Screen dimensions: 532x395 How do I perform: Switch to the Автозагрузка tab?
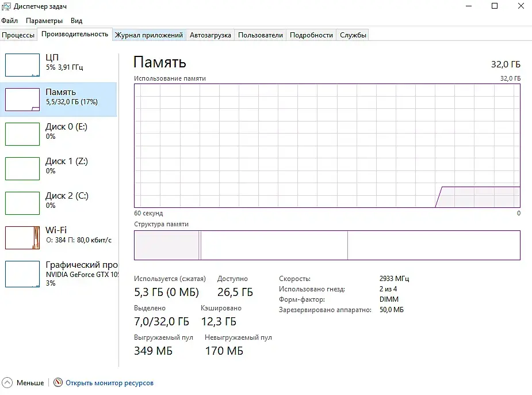tap(210, 35)
